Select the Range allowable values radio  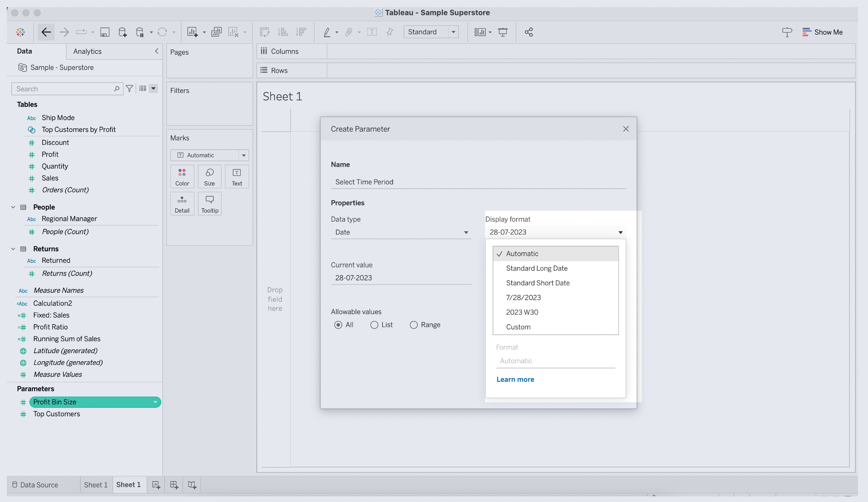[x=414, y=325]
